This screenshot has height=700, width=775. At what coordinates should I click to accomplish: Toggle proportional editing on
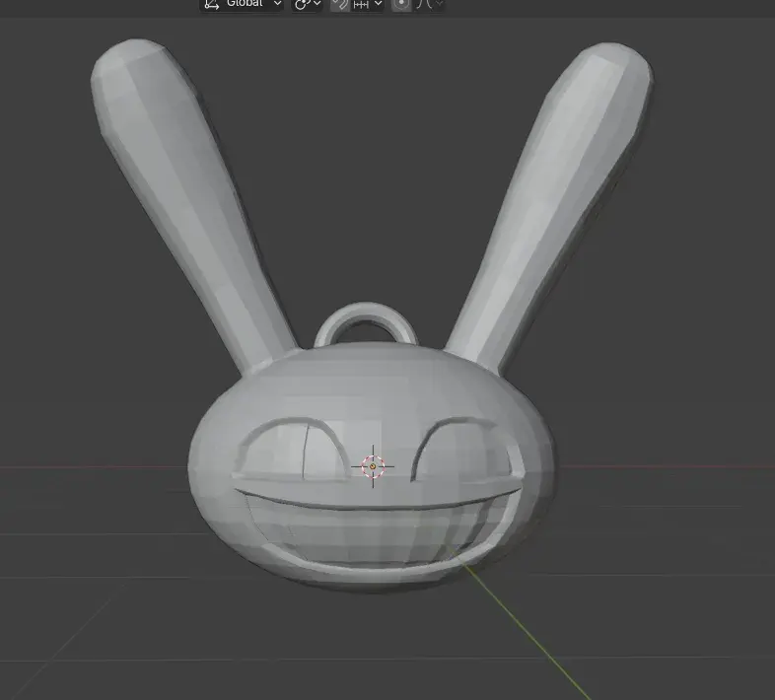pos(401,4)
